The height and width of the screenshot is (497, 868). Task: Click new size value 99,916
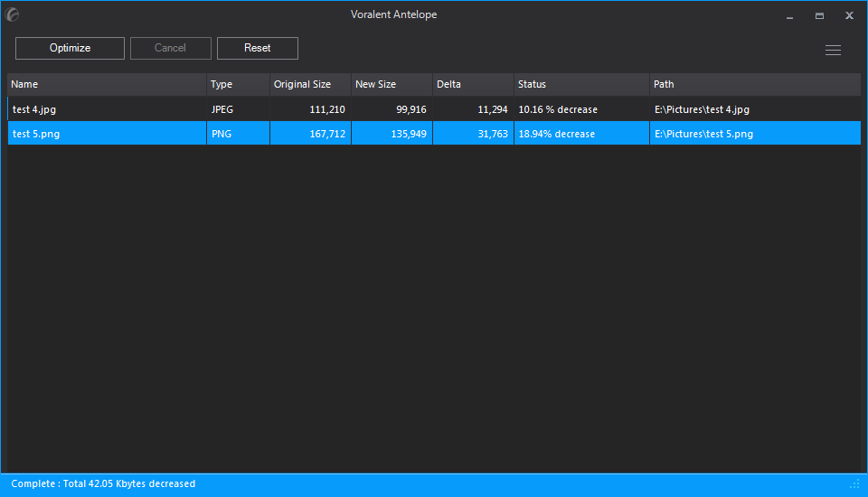[411, 109]
